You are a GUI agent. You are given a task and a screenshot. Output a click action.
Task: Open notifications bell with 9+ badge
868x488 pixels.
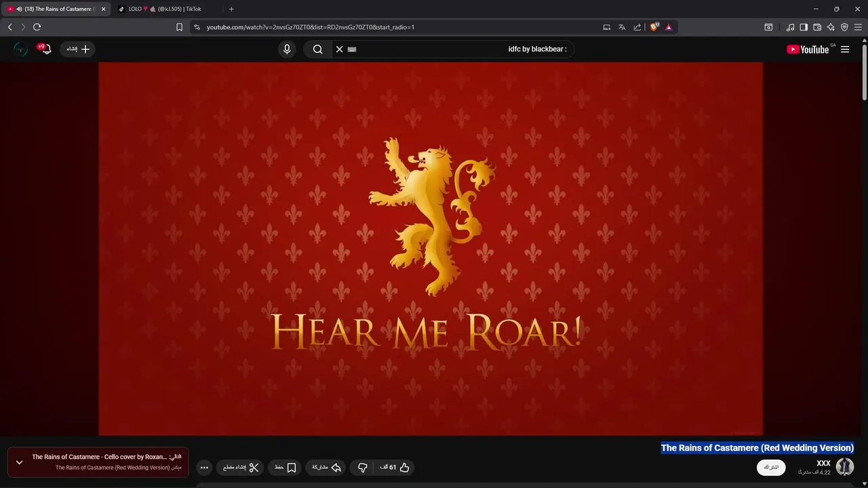(x=45, y=49)
